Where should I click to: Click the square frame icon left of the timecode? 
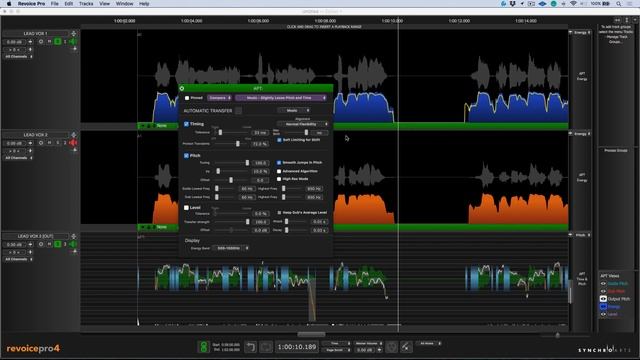pyautogui.click(x=266, y=347)
